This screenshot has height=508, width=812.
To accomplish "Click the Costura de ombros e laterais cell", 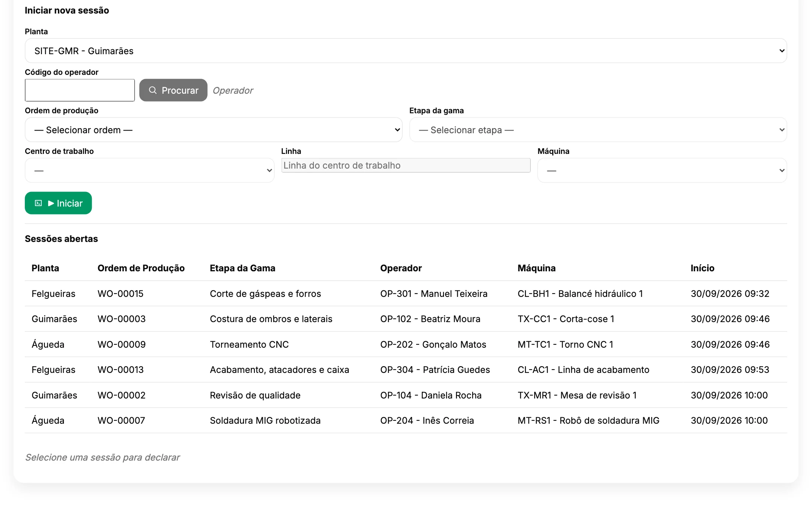I will 271,319.
